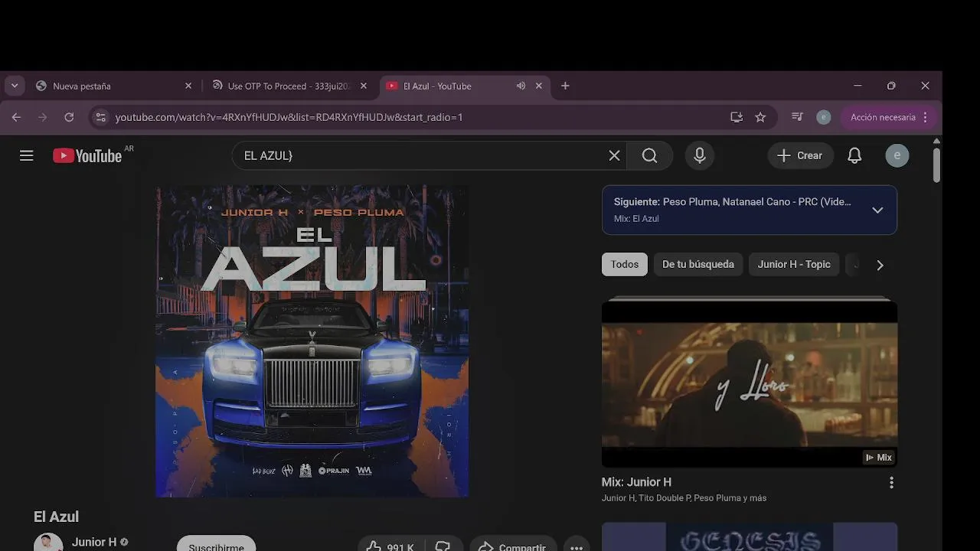Open YouTube notifications bell
The width and height of the screenshot is (980, 551).
pos(855,155)
